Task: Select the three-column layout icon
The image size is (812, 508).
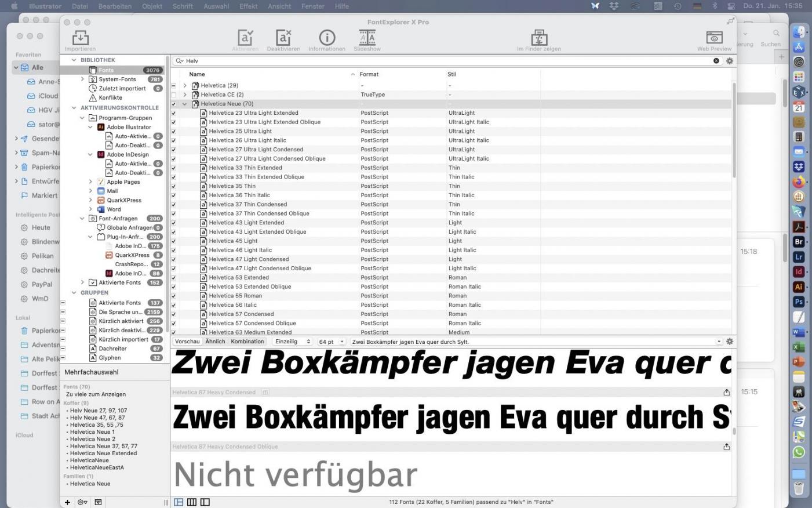Action: pos(192,502)
